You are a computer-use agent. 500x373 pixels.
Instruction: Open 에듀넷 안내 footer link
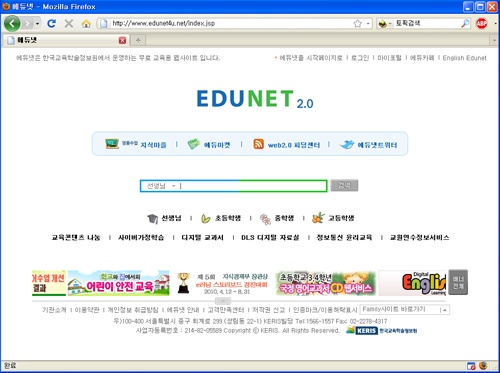[183, 310]
